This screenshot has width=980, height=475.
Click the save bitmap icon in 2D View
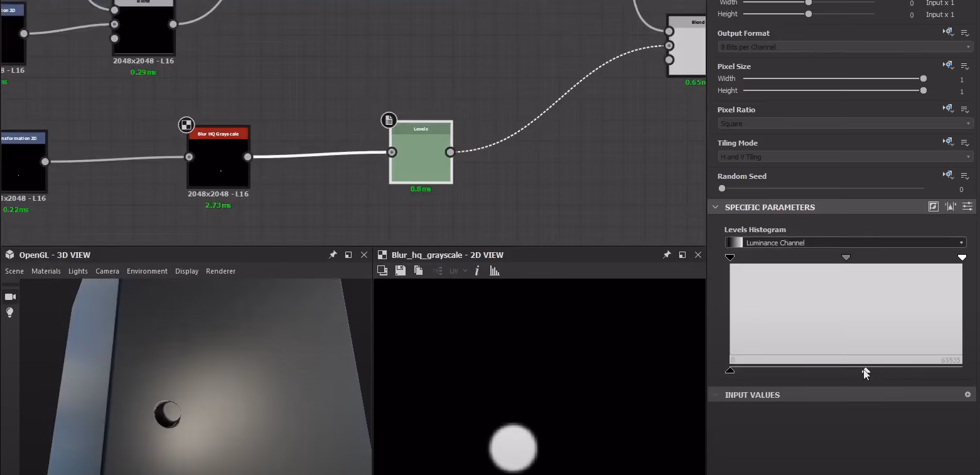(401, 270)
